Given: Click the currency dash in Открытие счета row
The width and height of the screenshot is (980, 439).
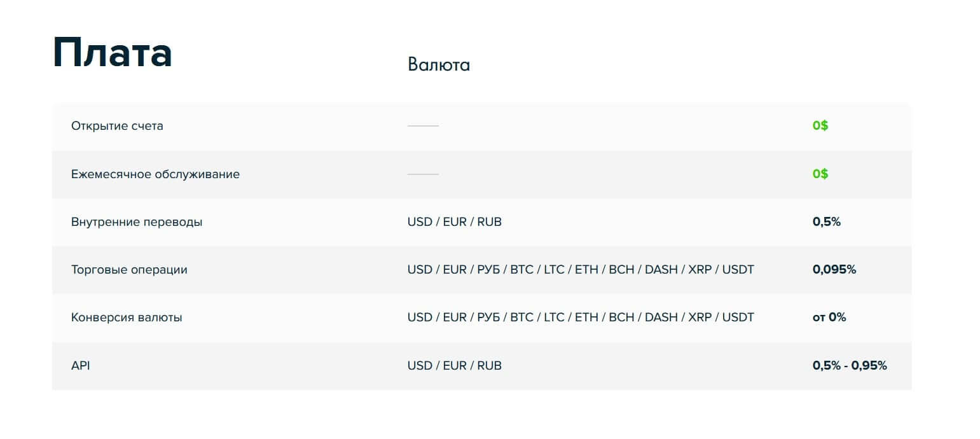Looking at the screenshot, I should (423, 126).
